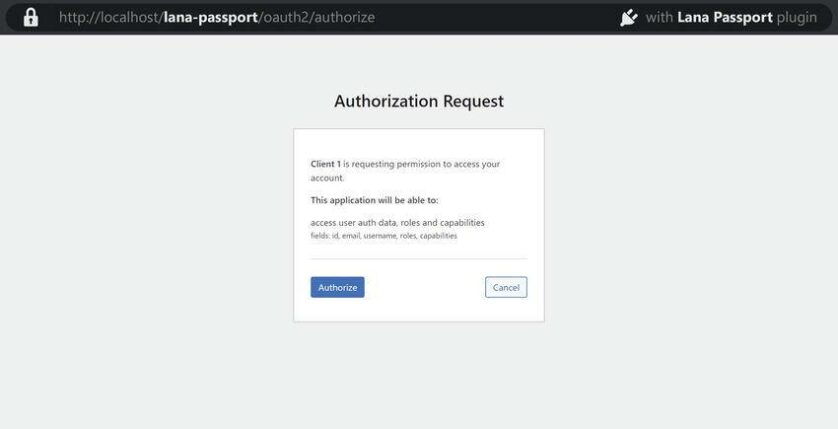Click the word 'with' next to plug icon
Screen dimensions: 838x429
point(659,18)
